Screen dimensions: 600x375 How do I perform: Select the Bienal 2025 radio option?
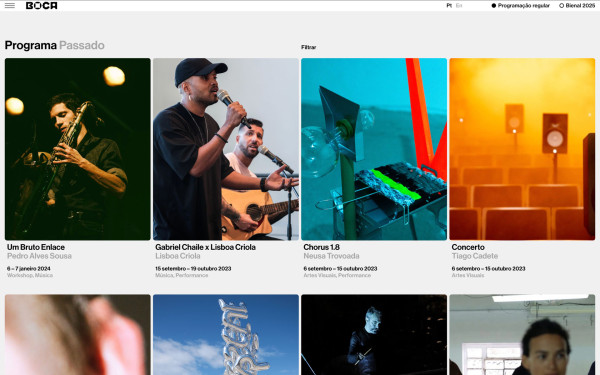[577, 5]
